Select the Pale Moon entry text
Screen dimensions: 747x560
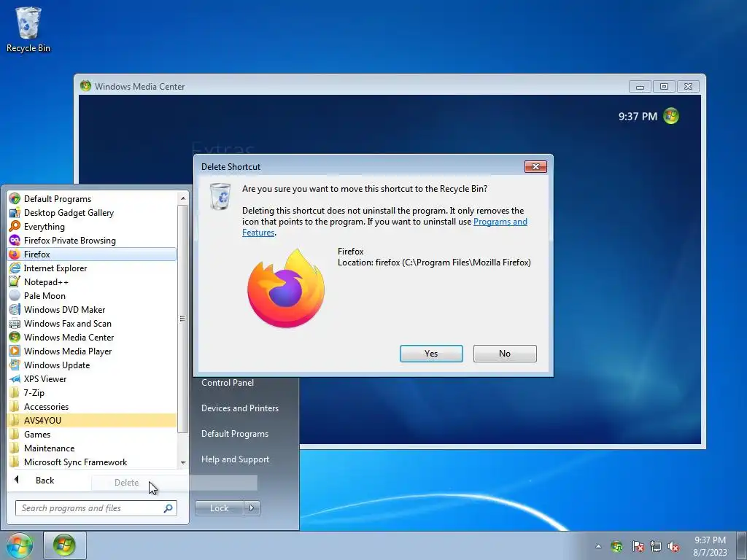tap(44, 296)
